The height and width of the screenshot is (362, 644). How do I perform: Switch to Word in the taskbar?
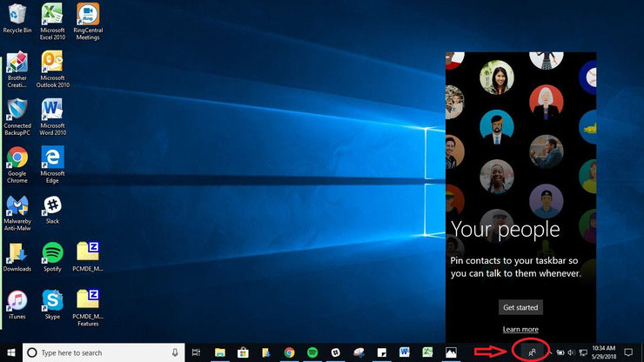405,352
